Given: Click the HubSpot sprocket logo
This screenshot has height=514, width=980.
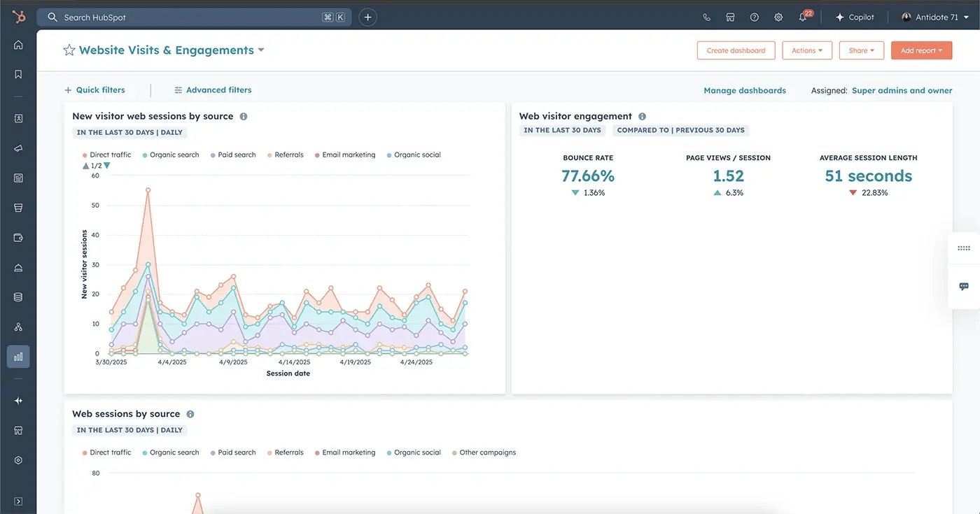Looking at the screenshot, I should pyautogui.click(x=18, y=17).
